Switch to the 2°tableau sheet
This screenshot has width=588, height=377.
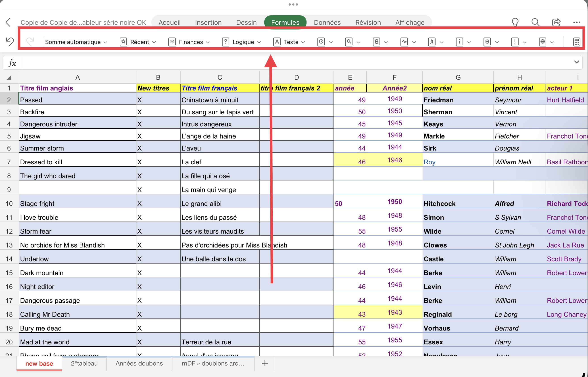(x=84, y=363)
